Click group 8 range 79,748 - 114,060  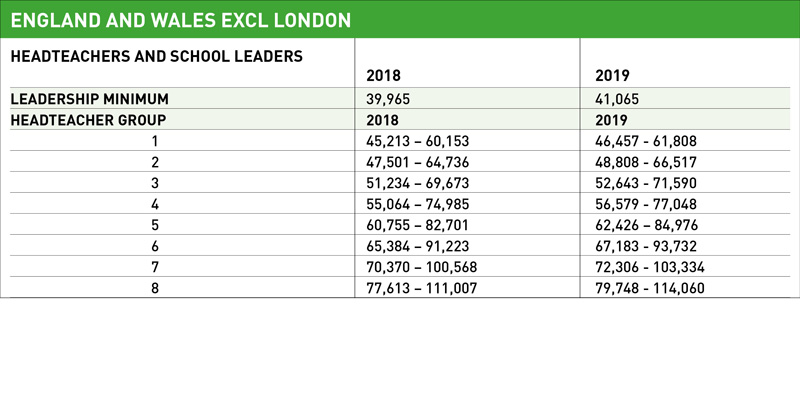tap(649, 288)
